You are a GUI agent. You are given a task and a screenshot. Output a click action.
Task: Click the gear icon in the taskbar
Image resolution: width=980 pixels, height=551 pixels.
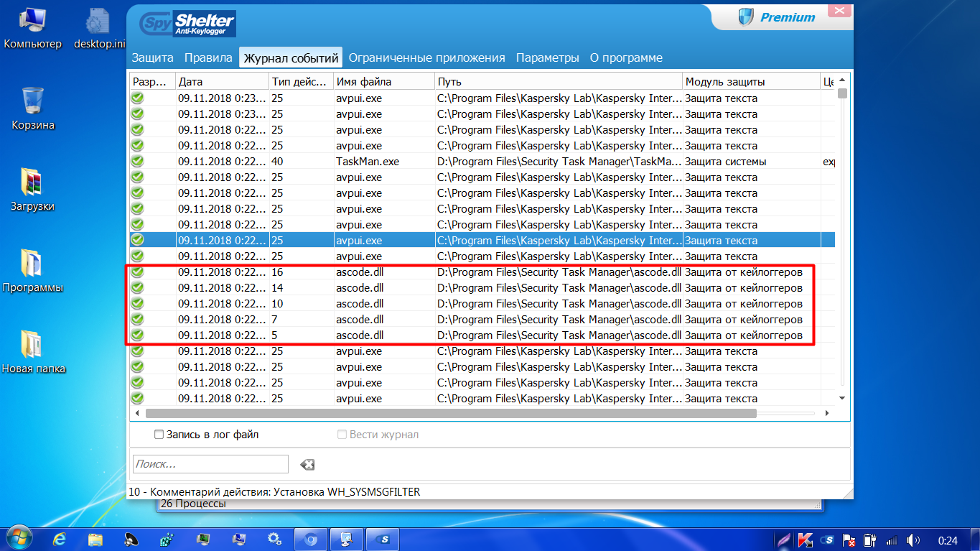coord(274,539)
